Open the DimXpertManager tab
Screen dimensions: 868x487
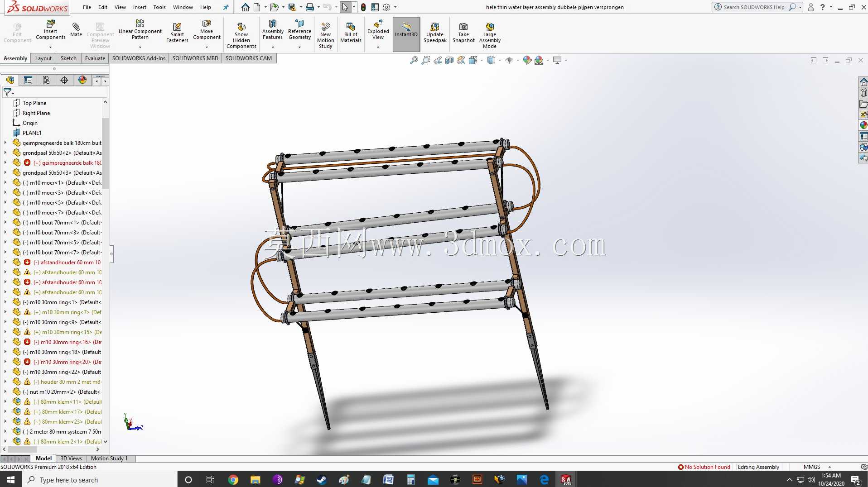pyautogui.click(x=64, y=81)
